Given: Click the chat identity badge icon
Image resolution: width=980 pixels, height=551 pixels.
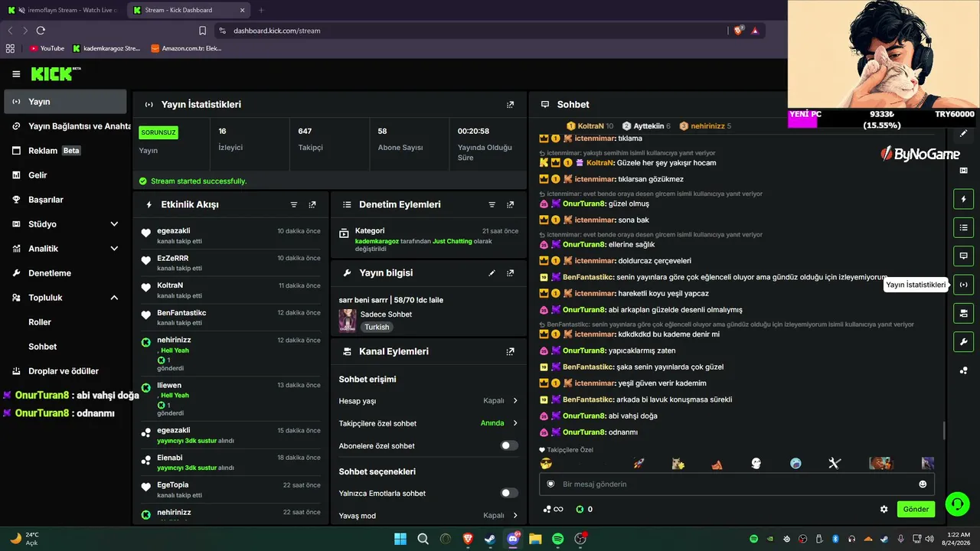Looking at the screenshot, I should (550, 484).
